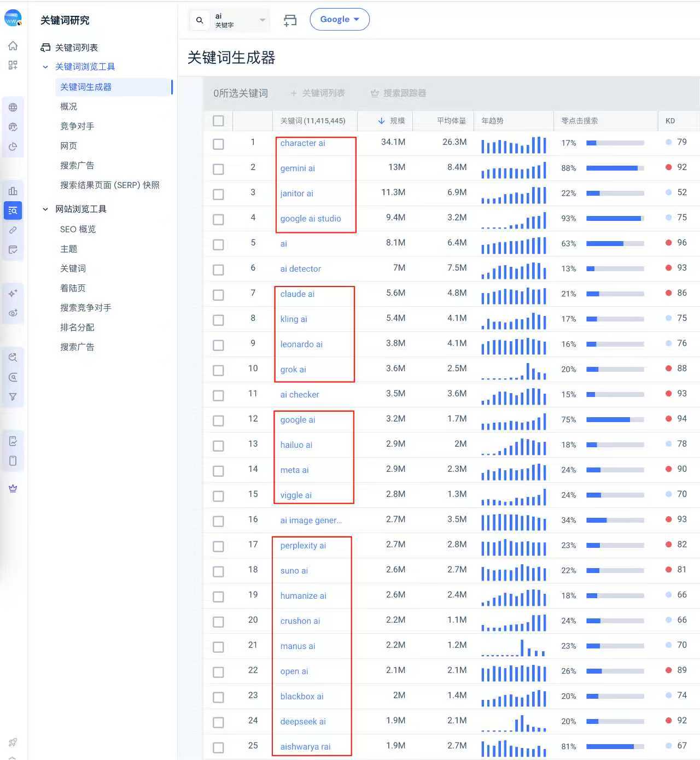Image resolution: width=700 pixels, height=760 pixels.
Task: Select the grok ai row checkbox
Action: (x=218, y=370)
